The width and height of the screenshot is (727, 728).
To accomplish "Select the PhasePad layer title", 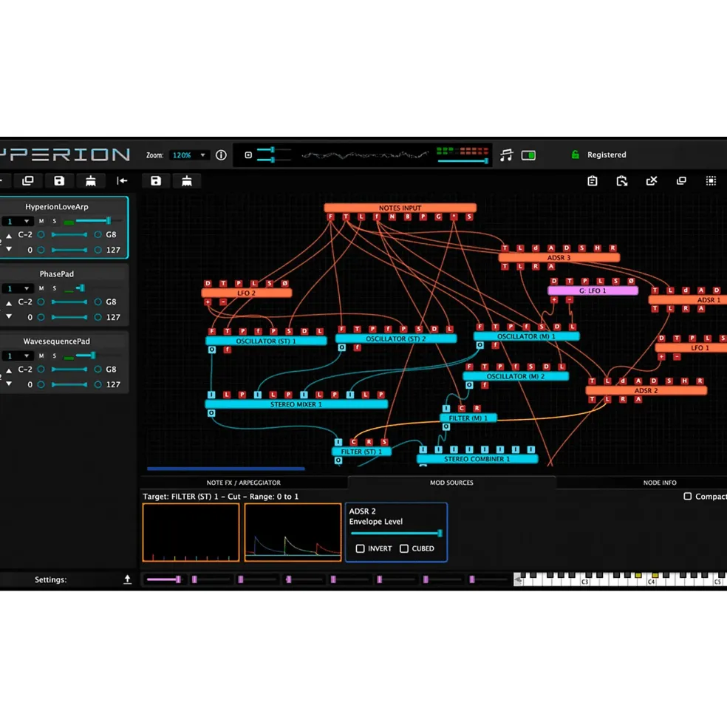I will click(x=57, y=274).
